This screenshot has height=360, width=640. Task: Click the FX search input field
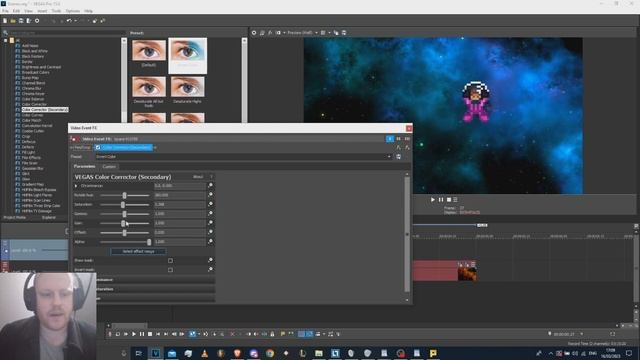point(65,33)
